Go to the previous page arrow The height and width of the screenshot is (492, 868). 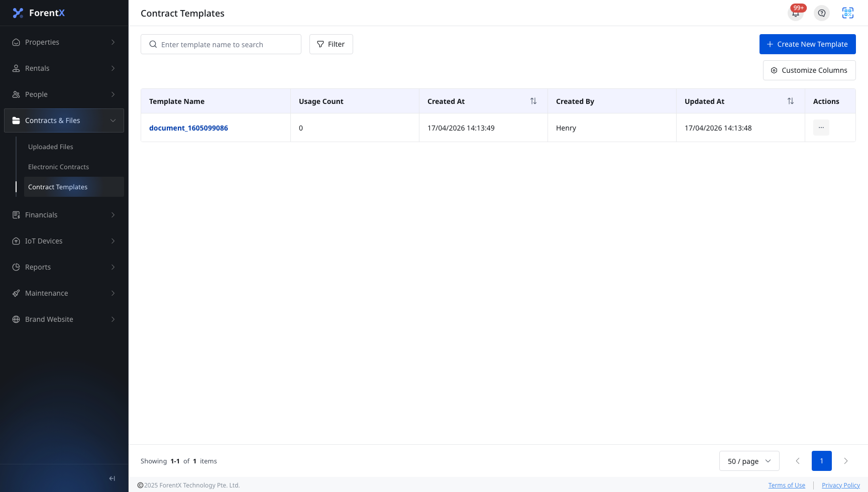[798, 461]
